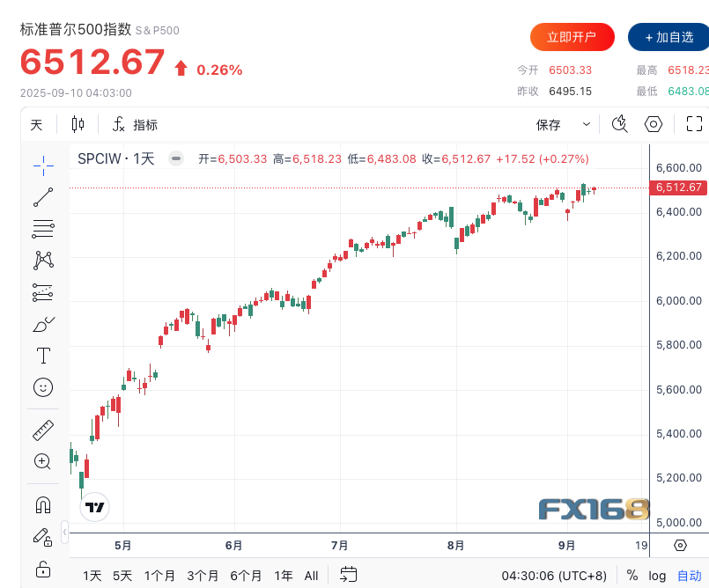Enter fullscreen chart mode
The width and height of the screenshot is (709, 588).
(x=694, y=124)
